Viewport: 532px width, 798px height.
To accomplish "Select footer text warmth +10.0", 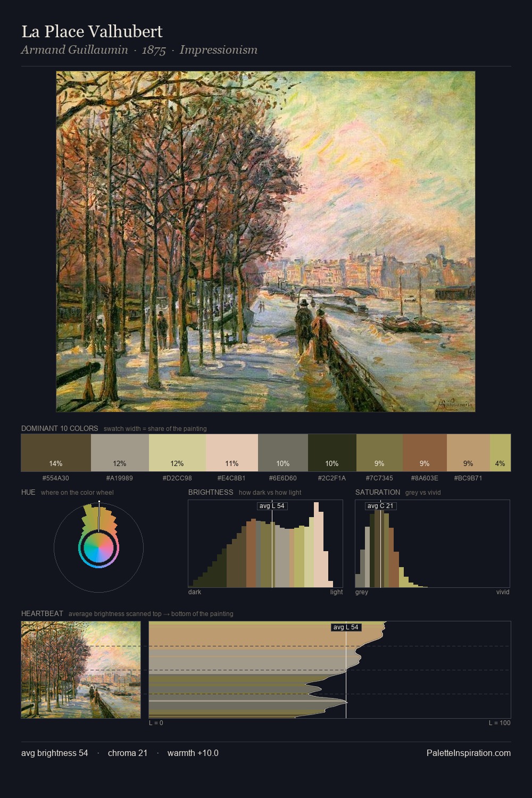I will click(x=193, y=753).
